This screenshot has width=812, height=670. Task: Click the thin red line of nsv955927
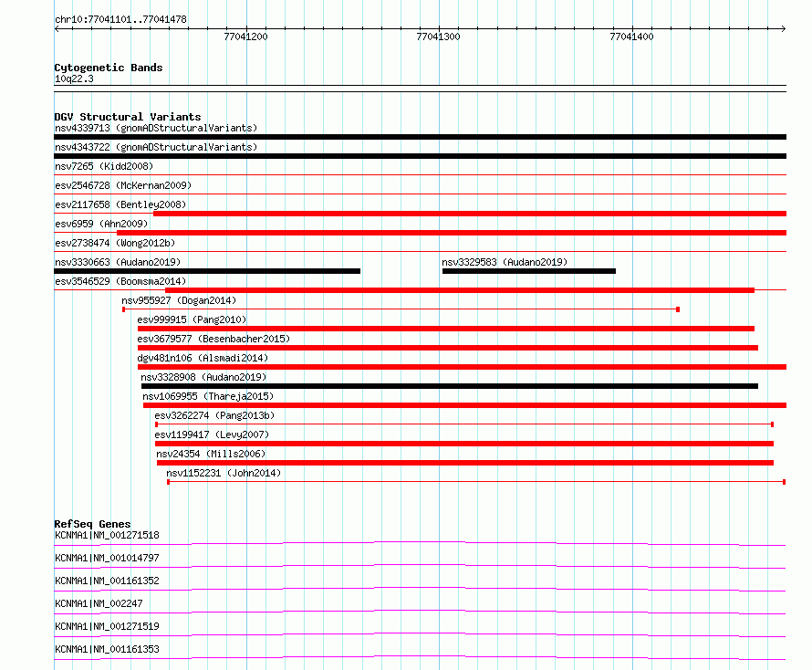(x=401, y=309)
